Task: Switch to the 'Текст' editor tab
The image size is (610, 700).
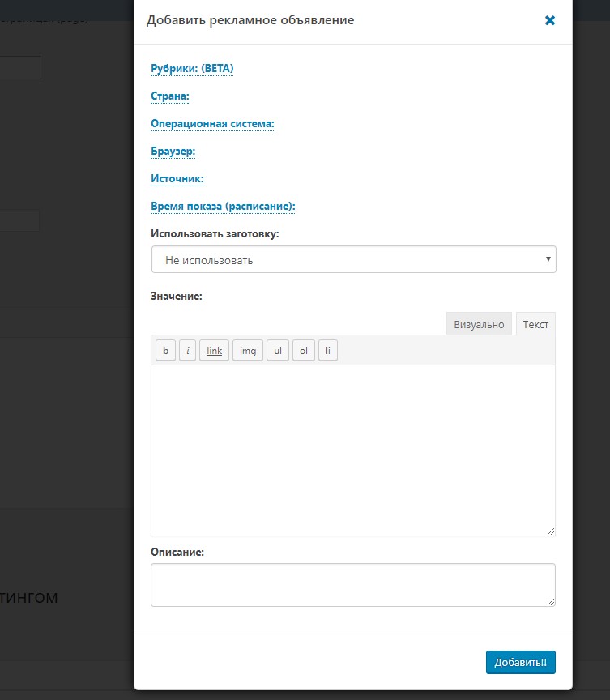Action: coord(535,324)
